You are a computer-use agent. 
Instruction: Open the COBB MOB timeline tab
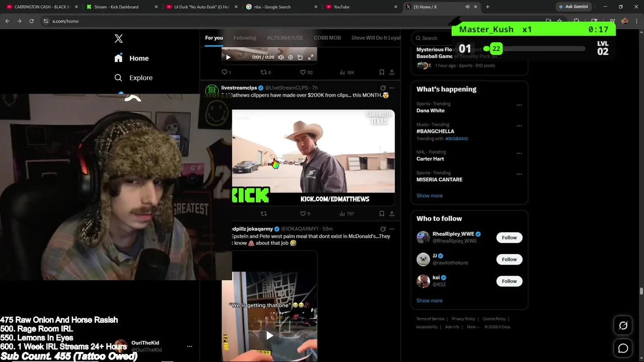tap(328, 38)
